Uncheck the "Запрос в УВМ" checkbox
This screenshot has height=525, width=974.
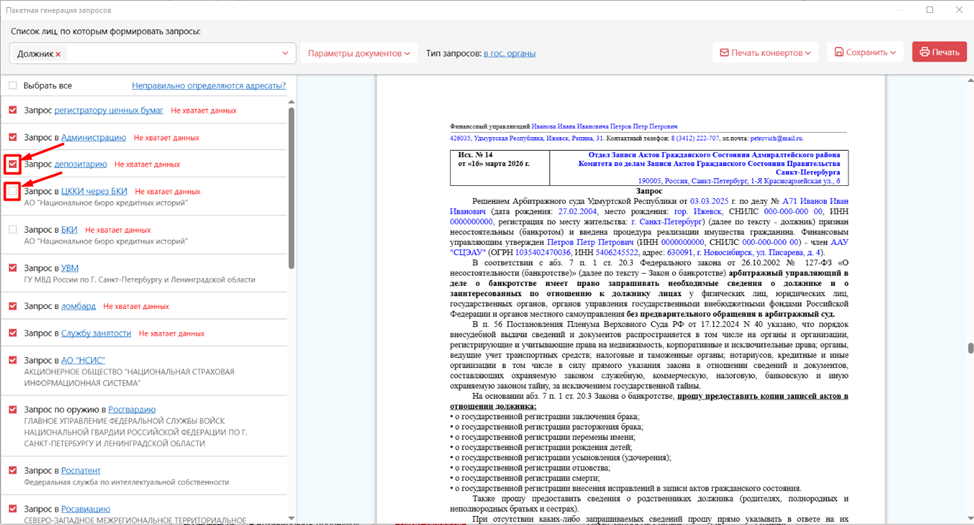[x=13, y=268]
